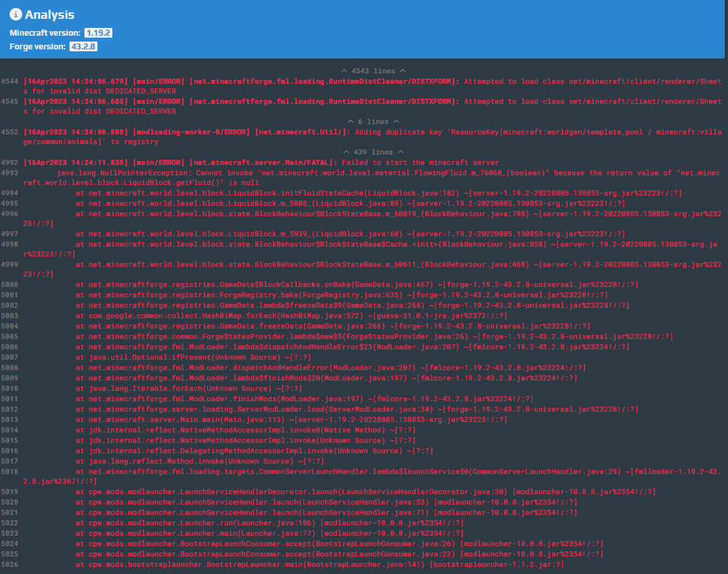Click line number 5007
Screen dimensions: 728x574
10,358
